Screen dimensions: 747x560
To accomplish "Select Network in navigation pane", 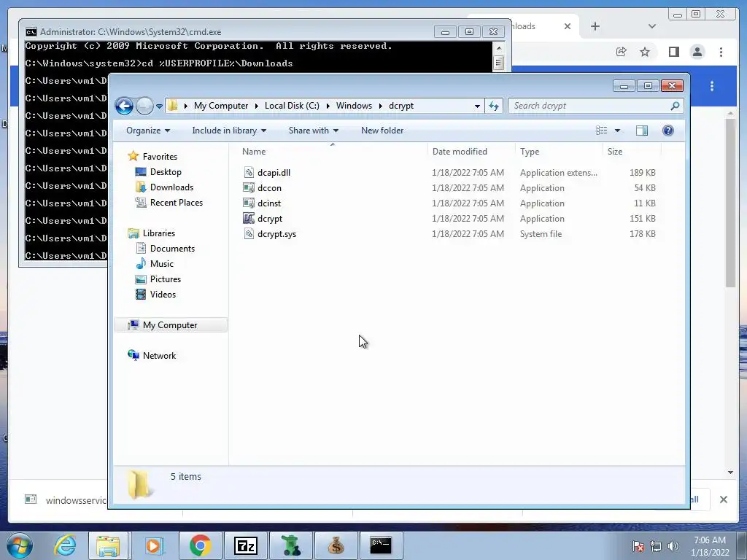I will pos(159,356).
